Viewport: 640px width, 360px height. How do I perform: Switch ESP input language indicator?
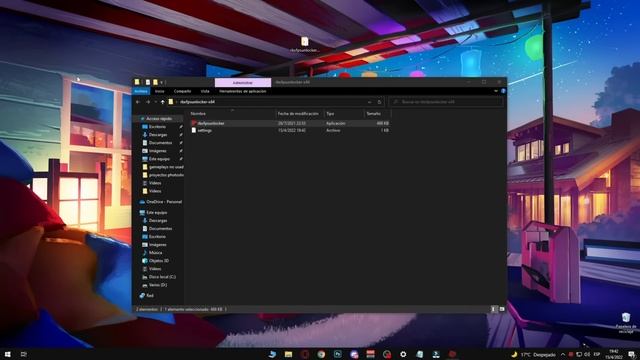click(x=597, y=354)
